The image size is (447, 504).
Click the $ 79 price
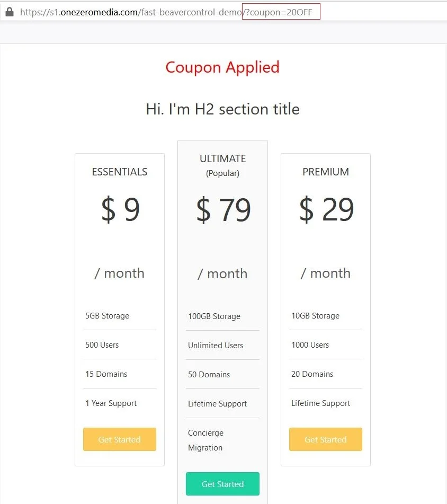point(223,210)
